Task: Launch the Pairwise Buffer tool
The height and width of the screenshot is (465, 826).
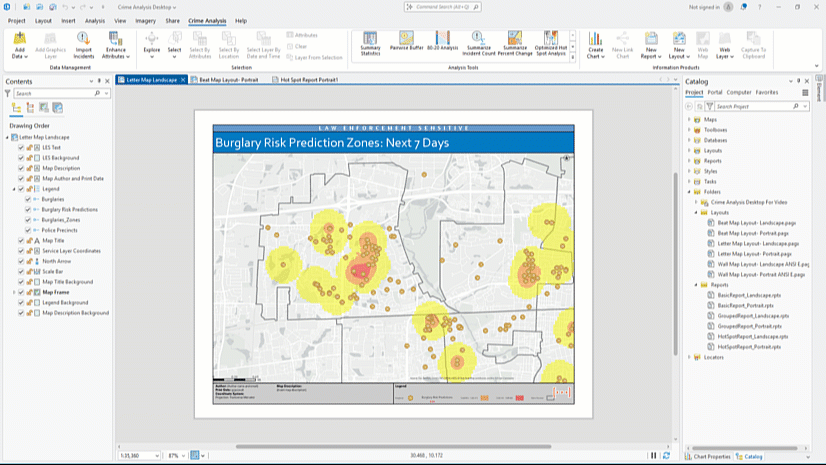Action: coord(406,41)
